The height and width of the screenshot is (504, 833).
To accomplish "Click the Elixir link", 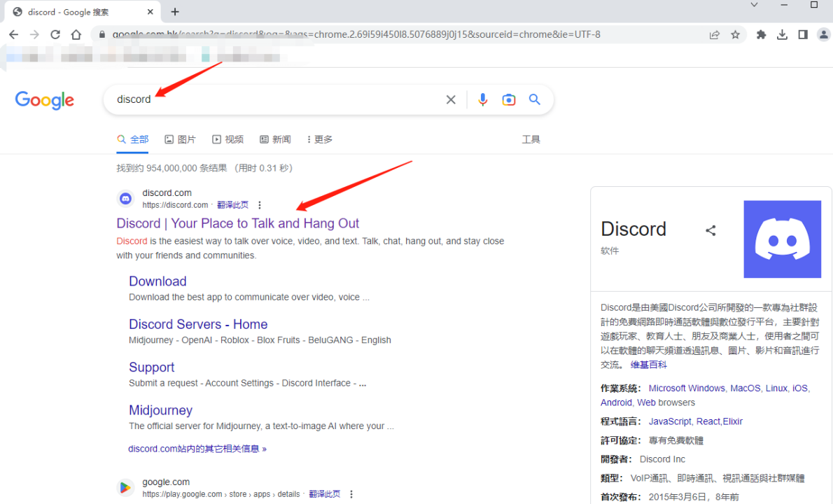I will (x=733, y=421).
